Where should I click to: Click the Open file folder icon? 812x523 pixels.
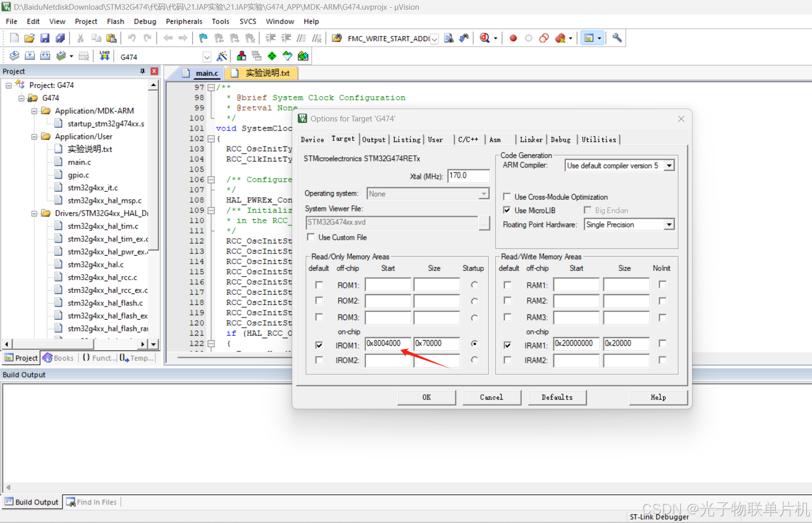pyautogui.click(x=29, y=38)
